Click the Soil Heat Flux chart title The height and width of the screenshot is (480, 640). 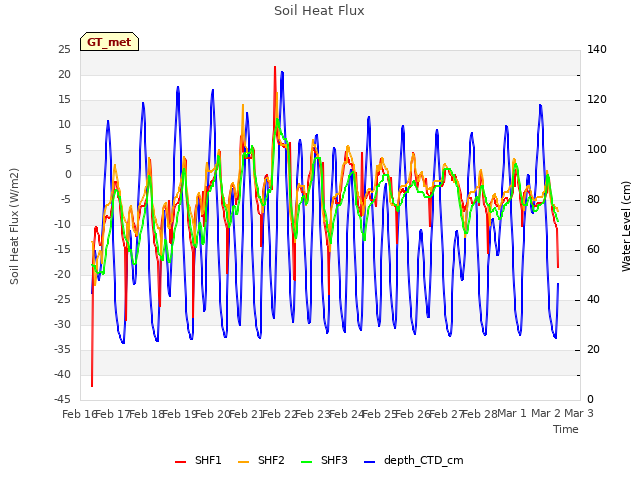pyautogui.click(x=319, y=11)
